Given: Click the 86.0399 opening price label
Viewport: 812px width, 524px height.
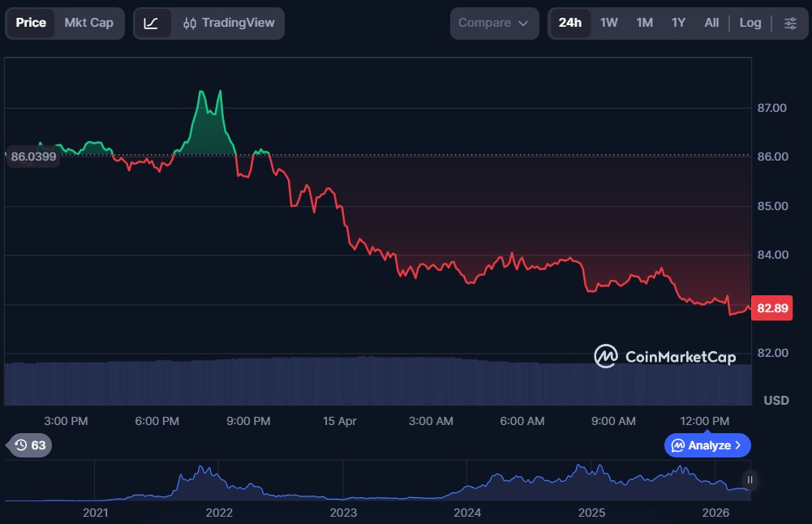Looking at the screenshot, I should click(33, 157).
